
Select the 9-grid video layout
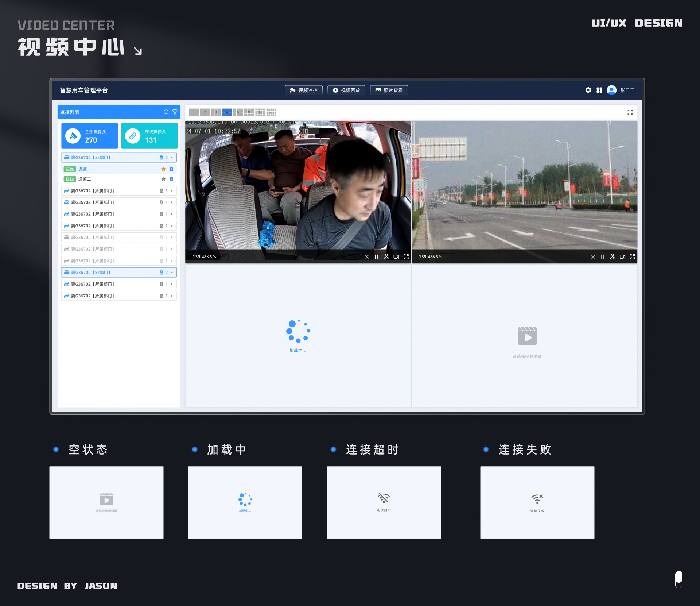(249, 112)
